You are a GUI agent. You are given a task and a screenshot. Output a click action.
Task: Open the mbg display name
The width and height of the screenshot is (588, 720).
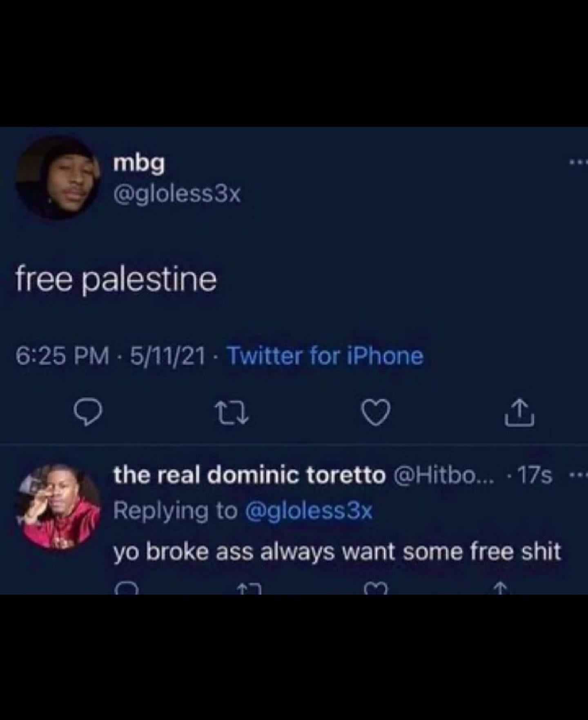coord(139,163)
